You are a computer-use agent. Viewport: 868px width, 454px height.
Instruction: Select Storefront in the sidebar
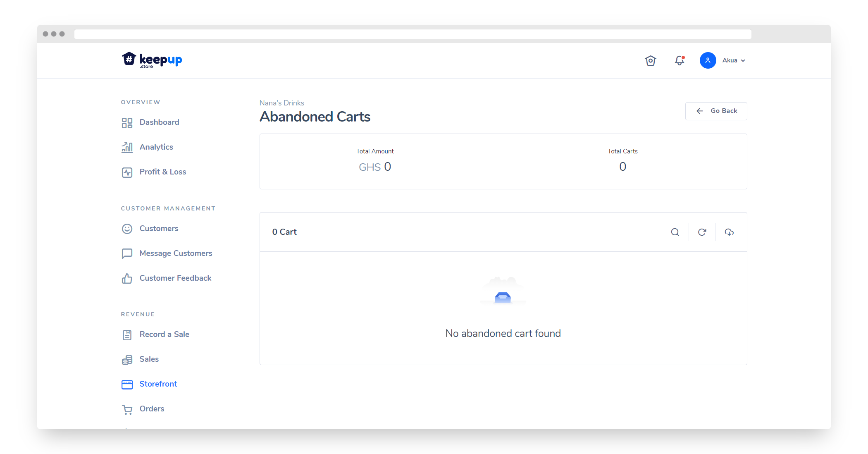[158, 384]
